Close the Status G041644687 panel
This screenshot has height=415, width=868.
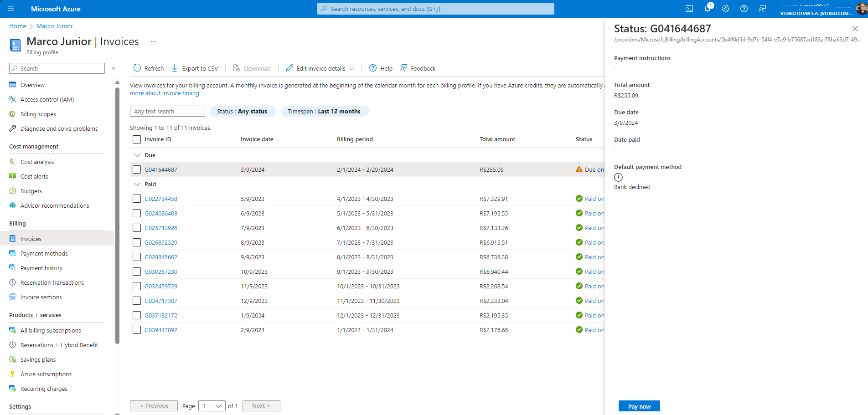855,29
